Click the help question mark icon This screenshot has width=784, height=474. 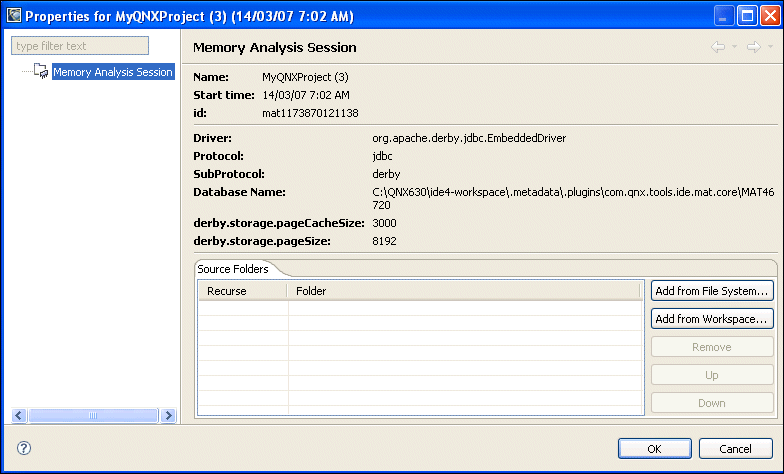point(24,448)
